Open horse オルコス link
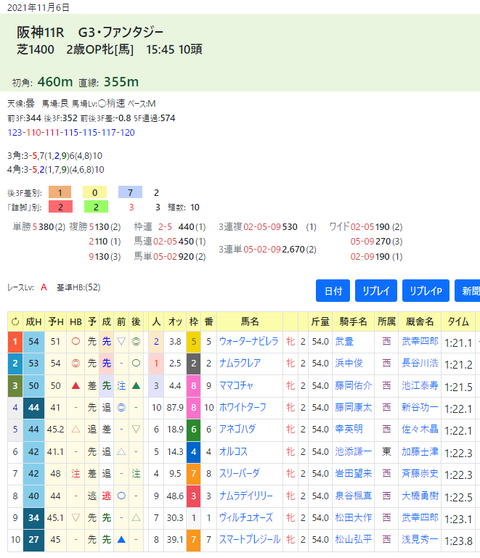 coord(233,452)
